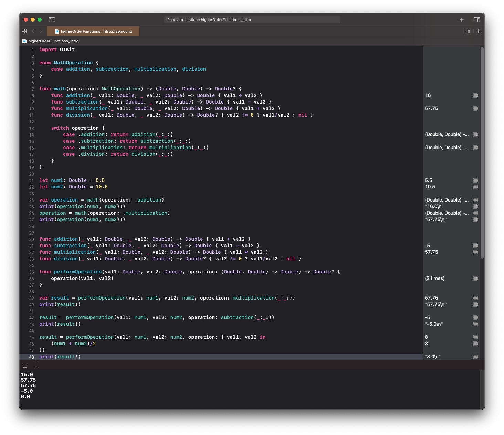Show quick look for line 42 result -5
The height and width of the screenshot is (435, 504).
475,317
